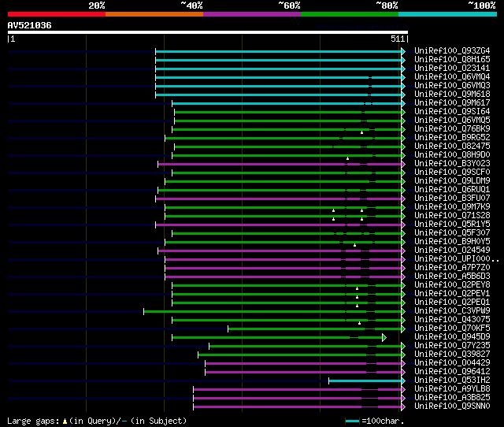504x427 pixels.
Task: Click UniRef100_B3FU07 label
Action: 452,199
